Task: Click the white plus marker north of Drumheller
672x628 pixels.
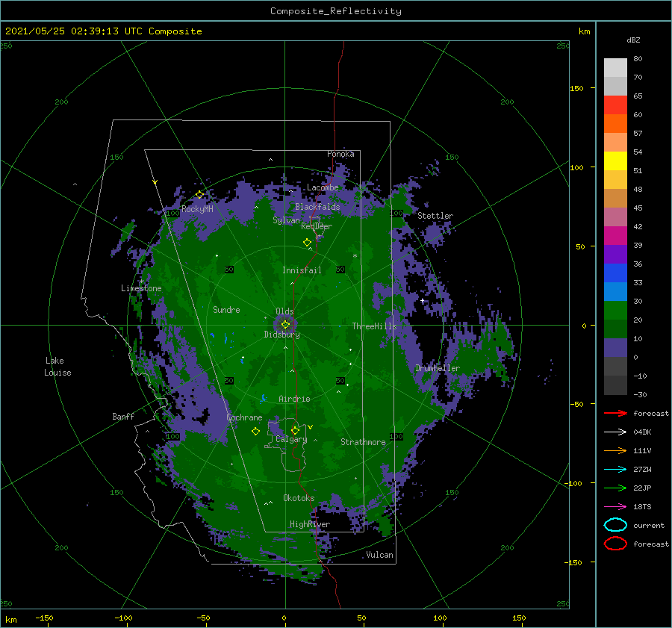Action: click(x=422, y=301)
